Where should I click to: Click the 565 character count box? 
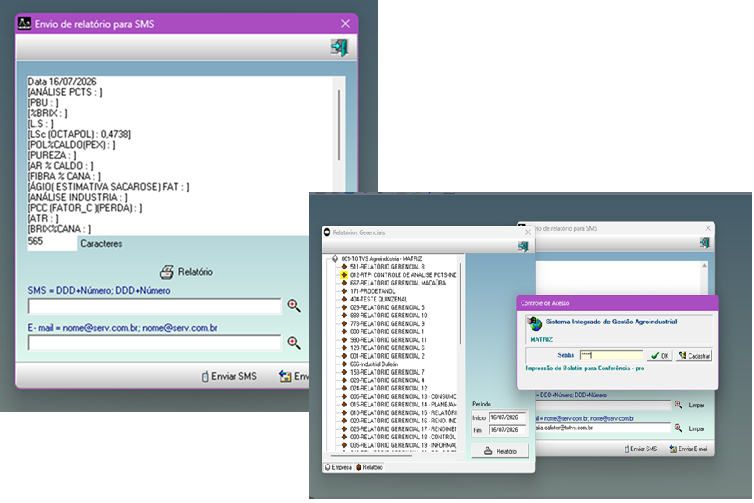[52, 242]
